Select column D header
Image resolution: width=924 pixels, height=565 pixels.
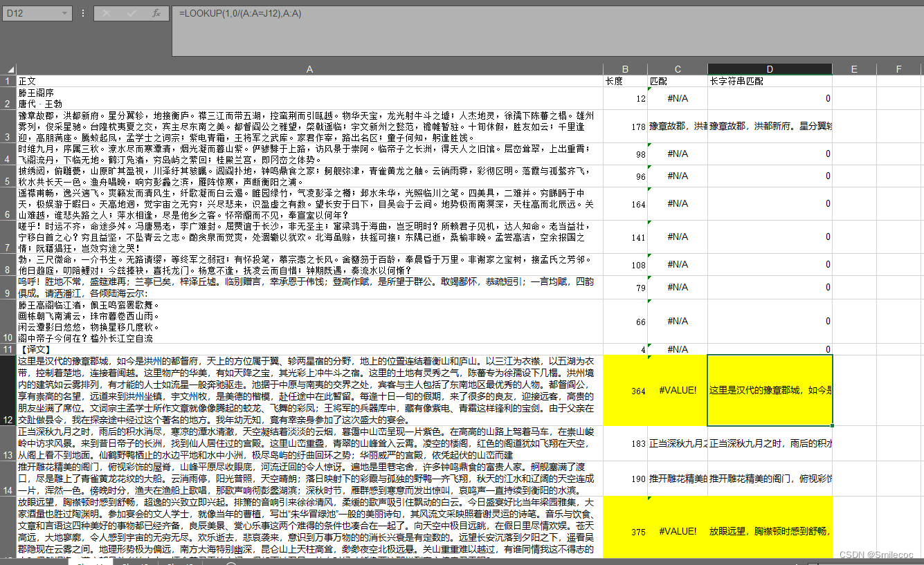pyautogui.click(x=770, y=69)
